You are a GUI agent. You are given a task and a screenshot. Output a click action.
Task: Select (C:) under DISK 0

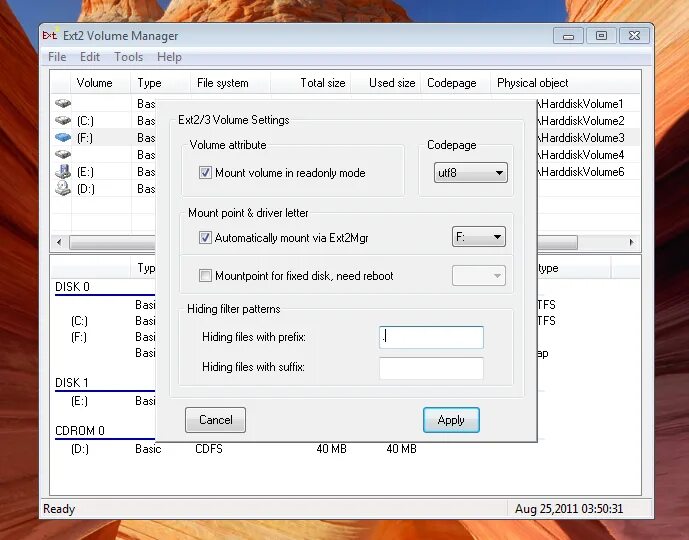79,321
